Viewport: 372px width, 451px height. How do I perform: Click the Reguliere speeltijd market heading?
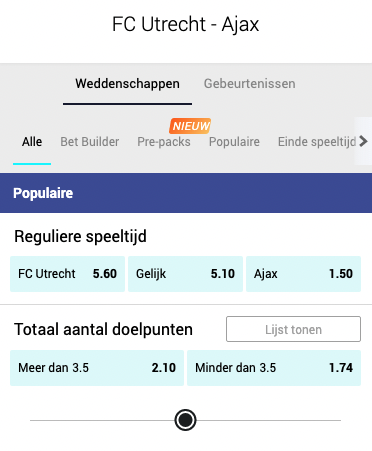click(80, 237)
